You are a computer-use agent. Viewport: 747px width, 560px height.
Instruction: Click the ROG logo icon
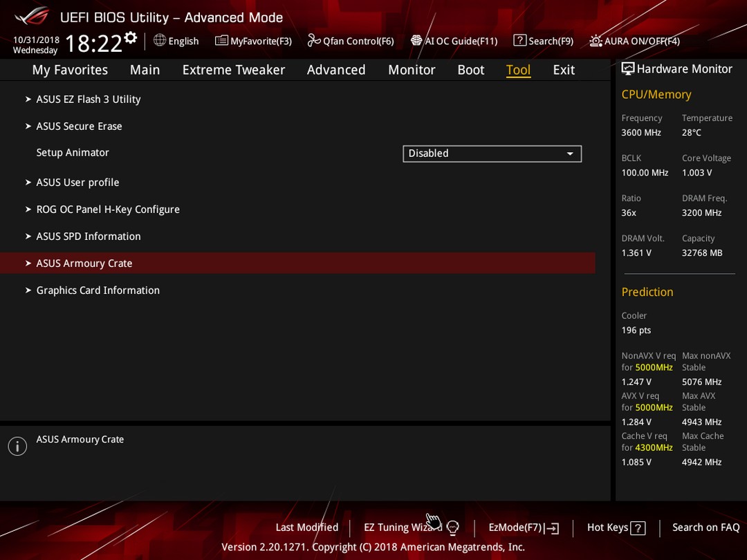click(x=32, y=16)
